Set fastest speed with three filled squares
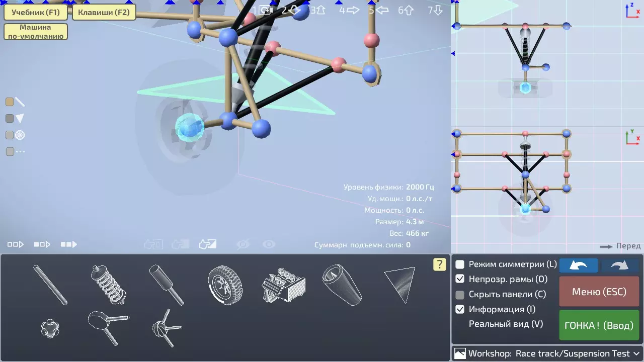 [x=69, y=244]
